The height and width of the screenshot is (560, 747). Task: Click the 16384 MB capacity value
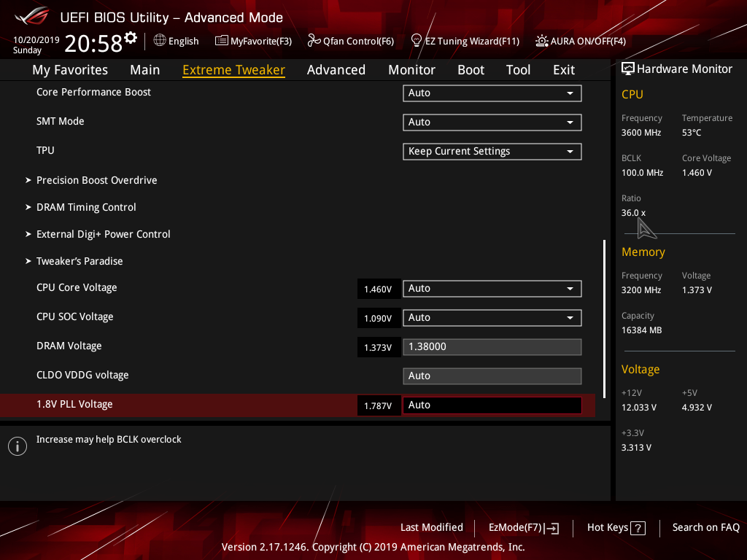point(641,330)
